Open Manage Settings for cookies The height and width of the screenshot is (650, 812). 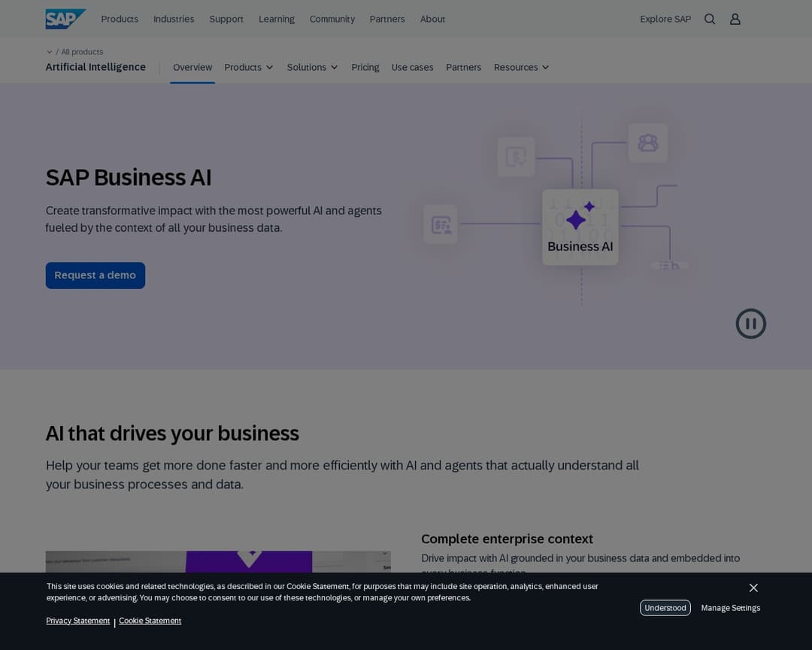click(x=730, y=608)
